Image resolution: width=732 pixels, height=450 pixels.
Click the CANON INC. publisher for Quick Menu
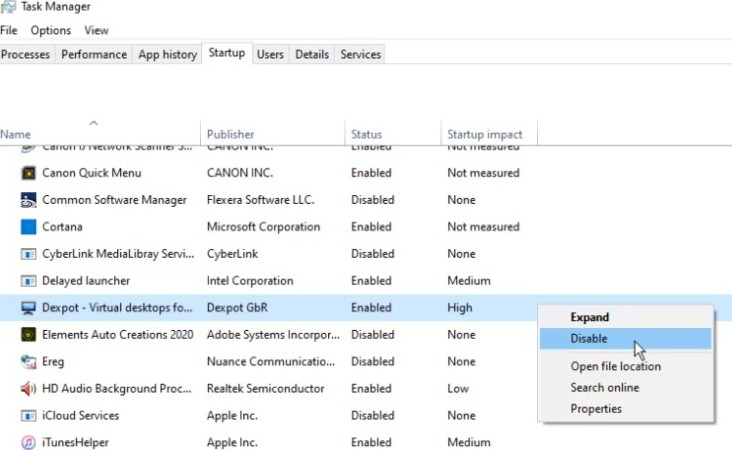pyautogui.click(x=240, y=173)
